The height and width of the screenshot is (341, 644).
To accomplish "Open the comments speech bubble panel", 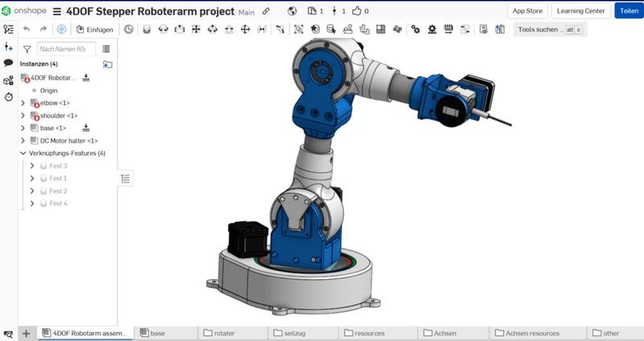I will point(8,63).
